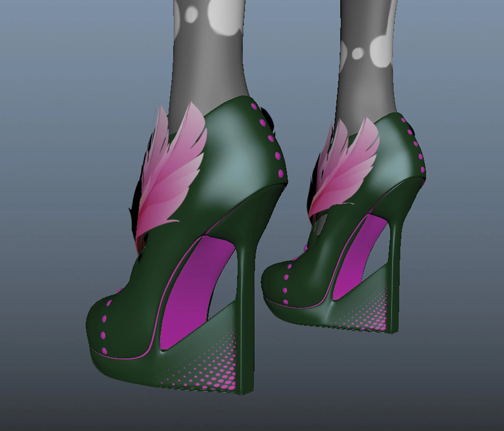Pick the pink studs on left shoe's back
504x431 pixels.
click(x=271, y=139)
